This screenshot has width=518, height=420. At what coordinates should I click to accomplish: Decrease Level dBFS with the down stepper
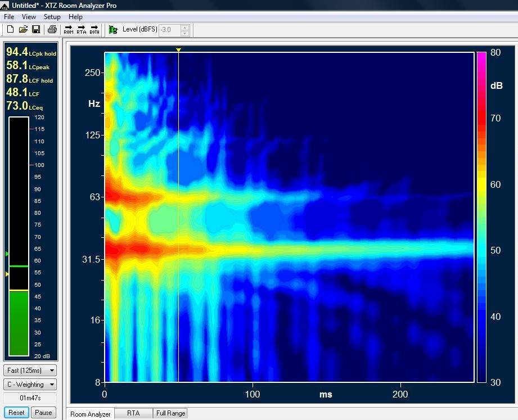pos(185,33)
